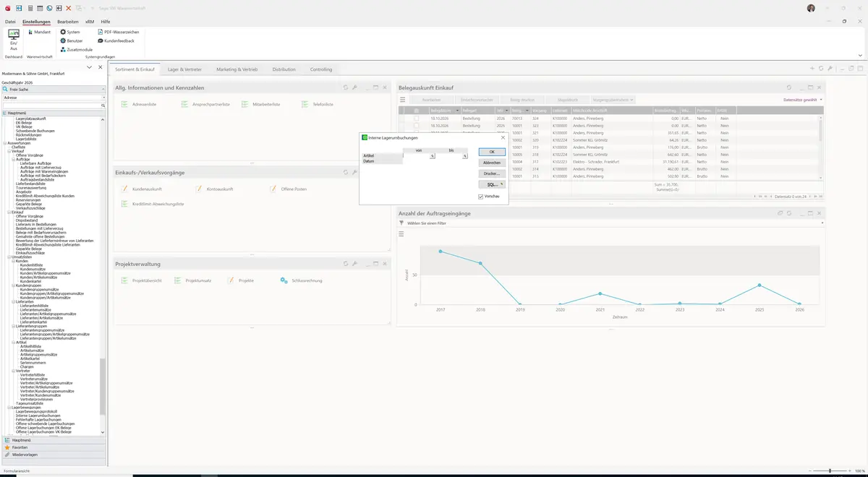Viewport: 868px width, 477px height.
Task: Open the Projektumsatz shortcut
Action: pyautogui.click(x=193, y=280)
